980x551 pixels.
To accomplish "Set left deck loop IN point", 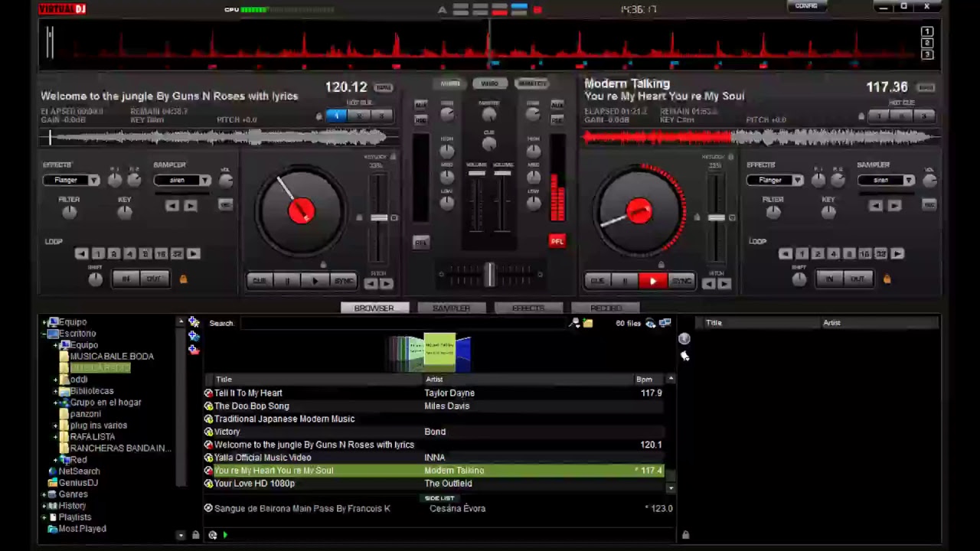I will (x=126, y=279).
